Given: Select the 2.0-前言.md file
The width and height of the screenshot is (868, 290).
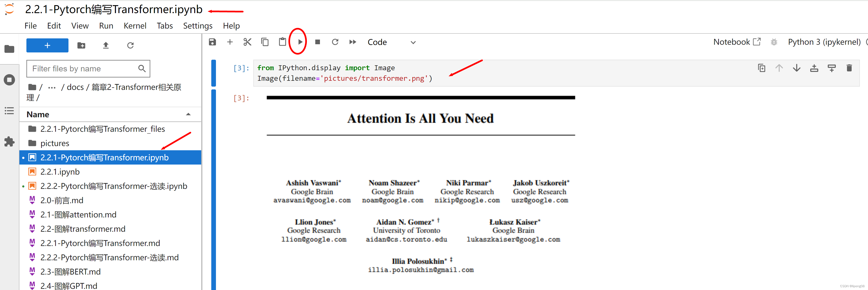Looking at the screenshot, I should (111, 200).
